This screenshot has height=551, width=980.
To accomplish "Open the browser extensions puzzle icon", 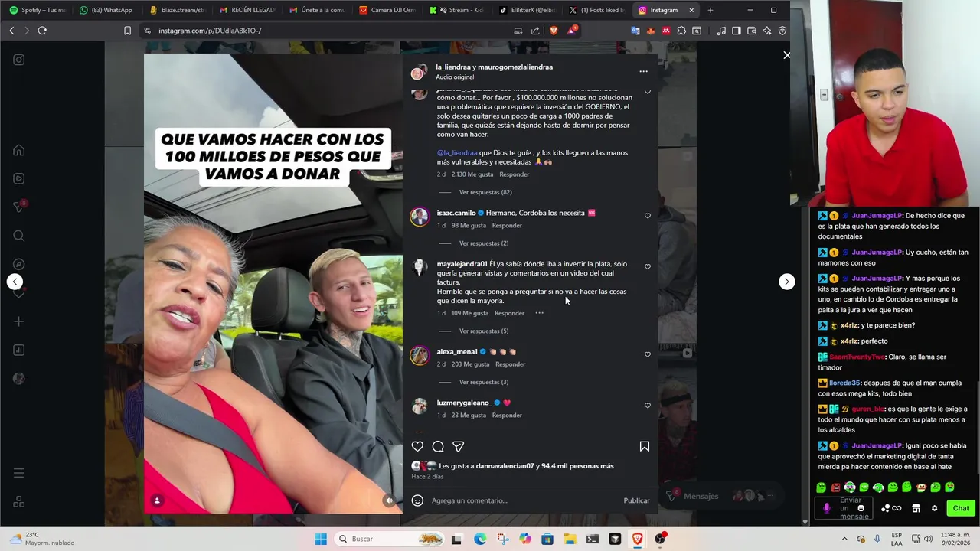I will tap(681, 31).
